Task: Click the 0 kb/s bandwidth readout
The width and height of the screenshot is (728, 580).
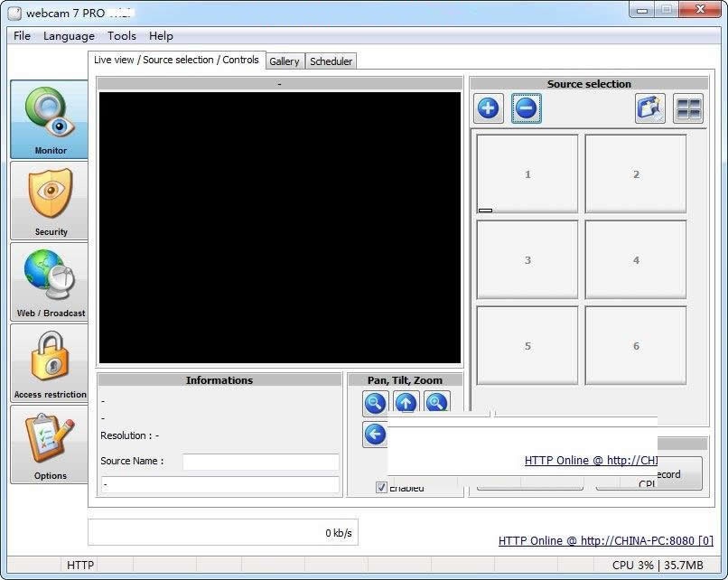Action: click(x=339, y=533)
